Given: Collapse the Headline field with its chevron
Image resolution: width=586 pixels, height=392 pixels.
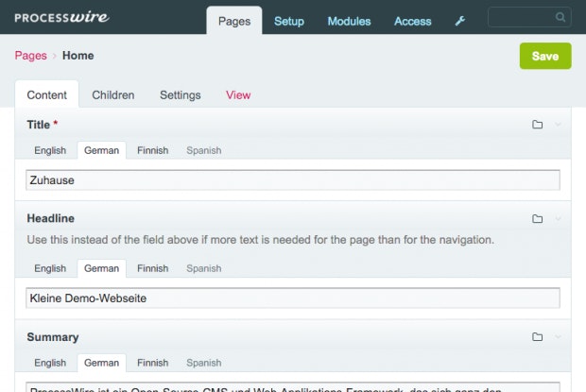Looking at the screenshot, I should pyautogui.click(x=558, y=219).
